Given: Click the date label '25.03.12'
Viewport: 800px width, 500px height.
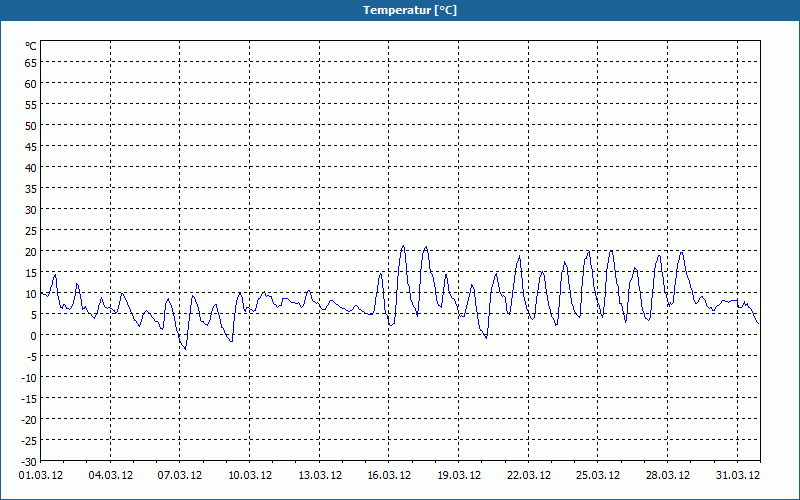Looking at the screenshot, I should coord(598,476).
